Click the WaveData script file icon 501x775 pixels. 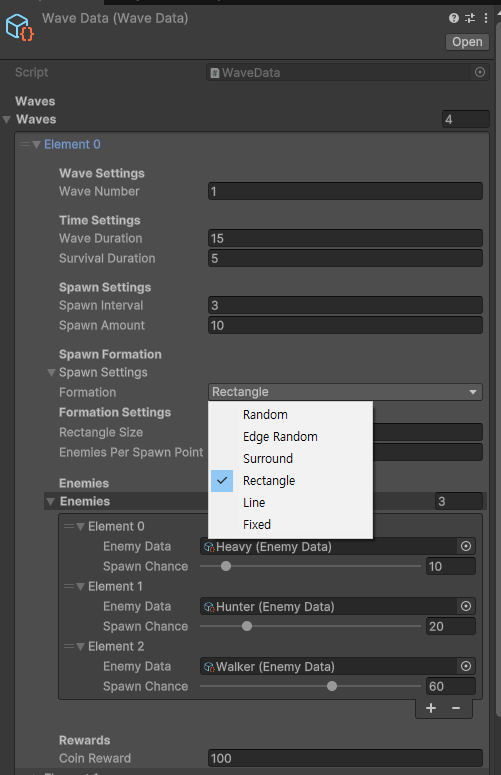click(215, 73)
